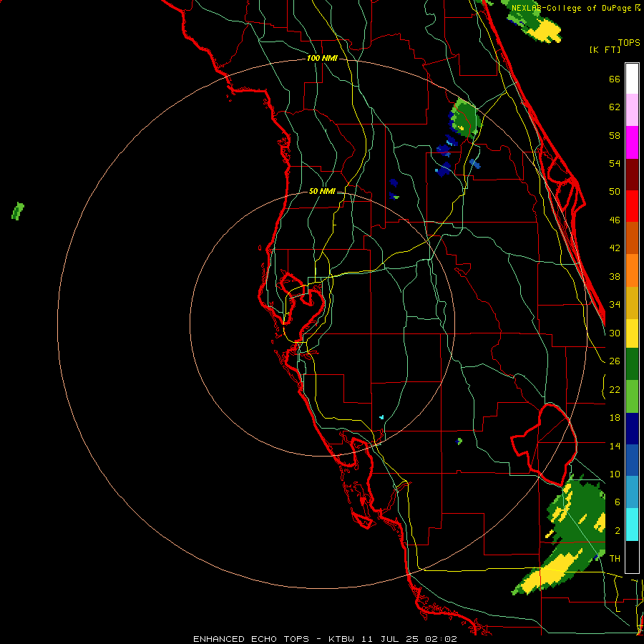Screen dimensions: 644x644
Task: Click the "KTBW" radar site identifier
Action: (x=343, y=639)
